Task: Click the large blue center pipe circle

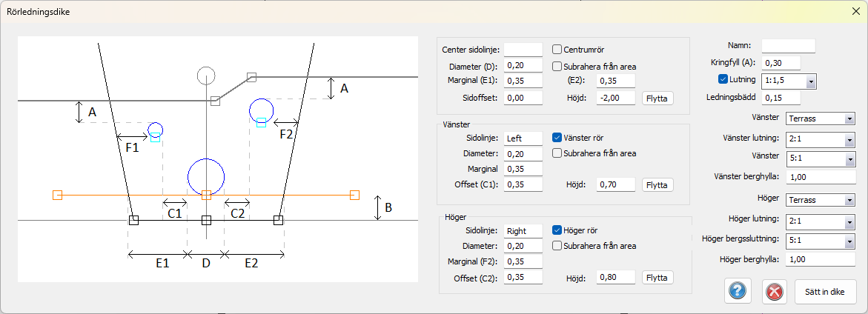Action: (x=206, y=176)
